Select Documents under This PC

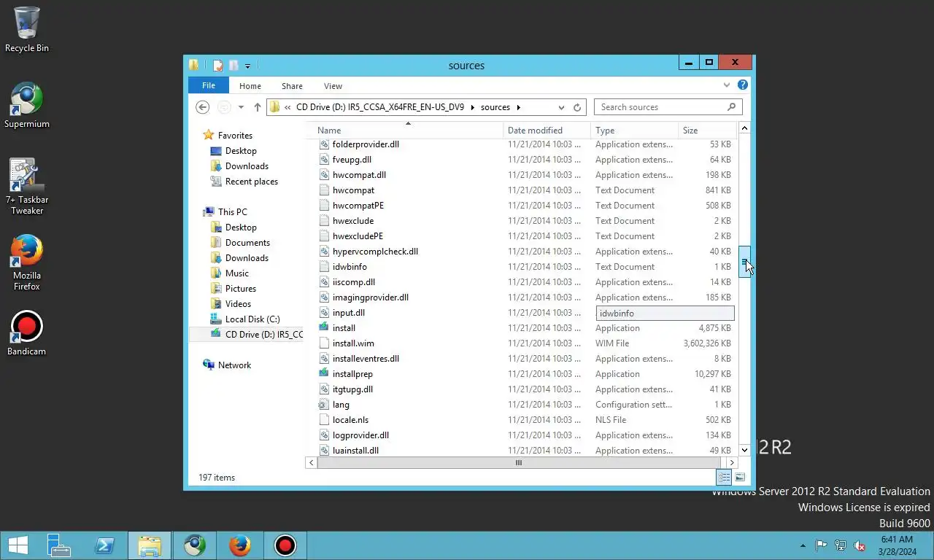tap(247, 243)
